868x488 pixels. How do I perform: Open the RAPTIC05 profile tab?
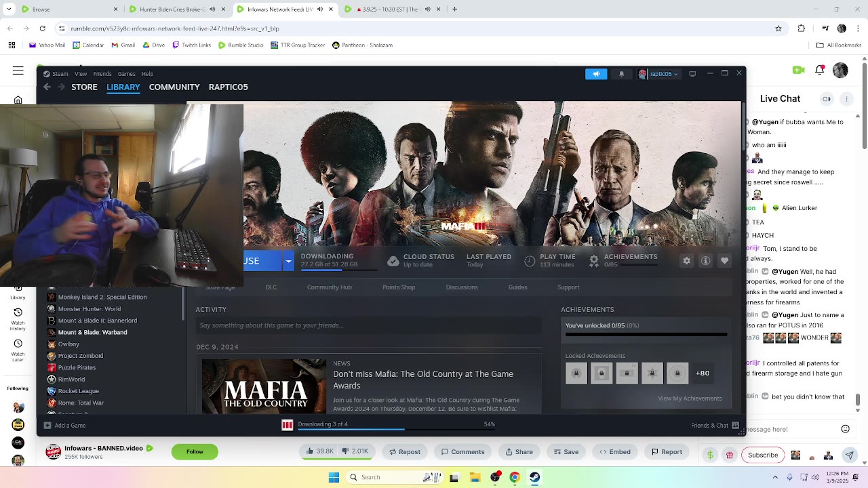(x=229, y=87)
